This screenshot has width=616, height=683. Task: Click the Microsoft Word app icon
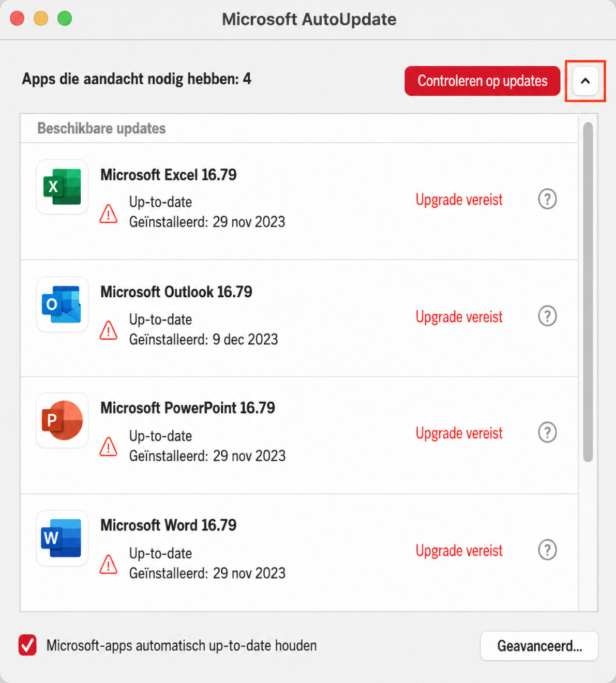(x=62, y=538)
